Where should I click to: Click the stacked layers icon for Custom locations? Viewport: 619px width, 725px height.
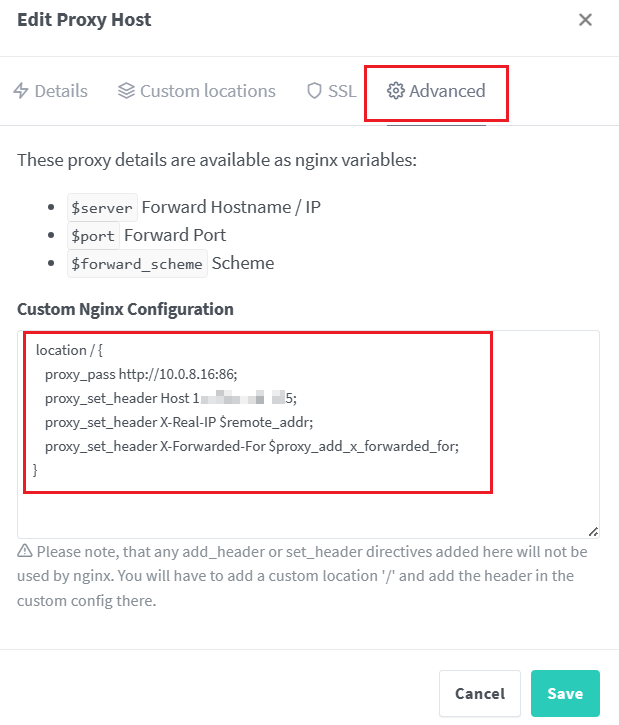[126, 91]
